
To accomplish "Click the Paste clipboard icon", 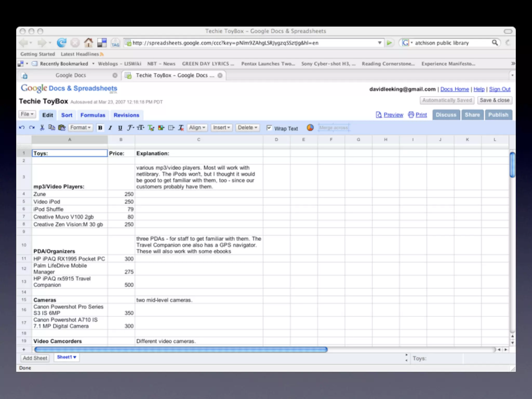I will (x=62, y=128).
